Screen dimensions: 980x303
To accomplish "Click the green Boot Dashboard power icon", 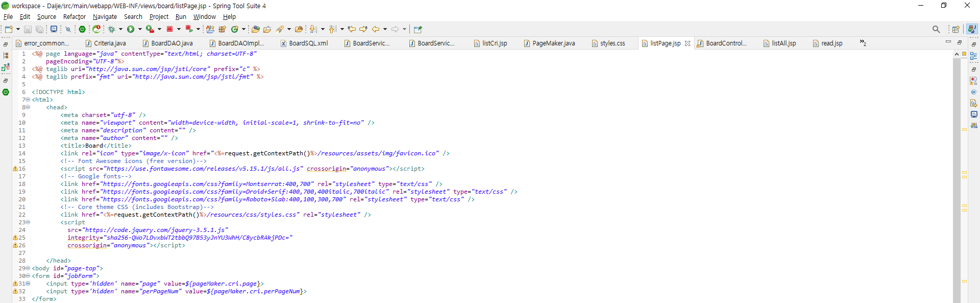I will pyautogui.click(x=82, y=29).
